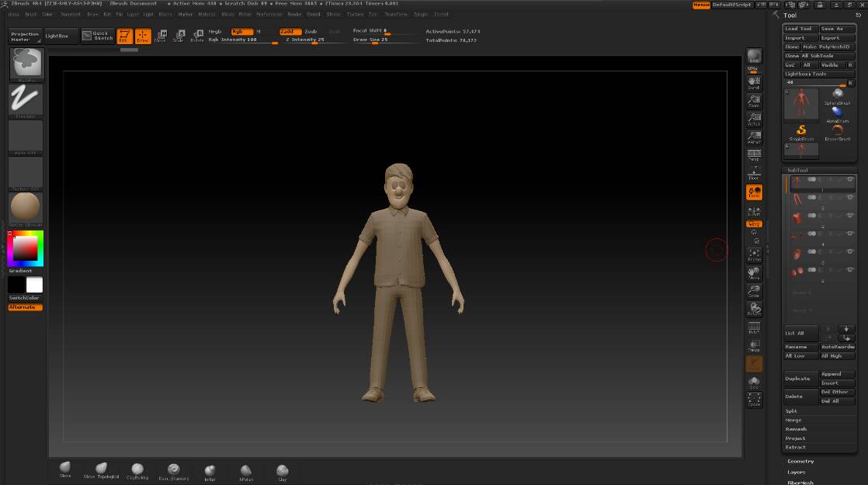Toggle visibility eye of the first subtool

pos(850,180)
